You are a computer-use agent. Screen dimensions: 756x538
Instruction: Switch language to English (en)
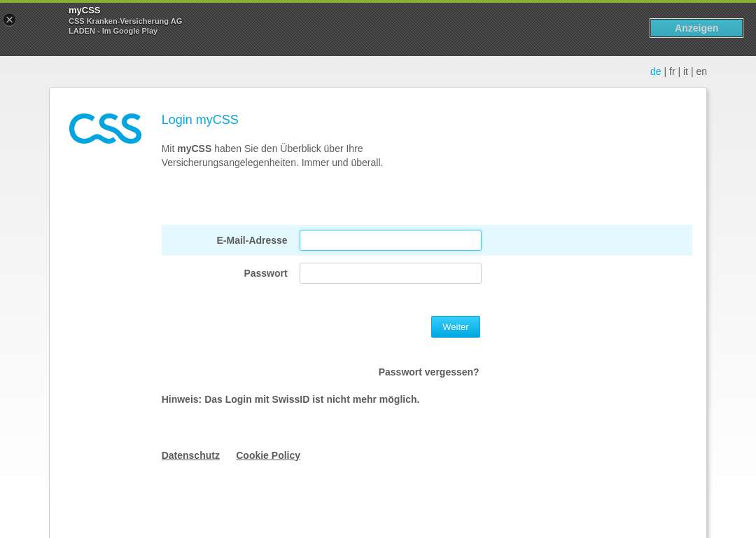[701, 71]
